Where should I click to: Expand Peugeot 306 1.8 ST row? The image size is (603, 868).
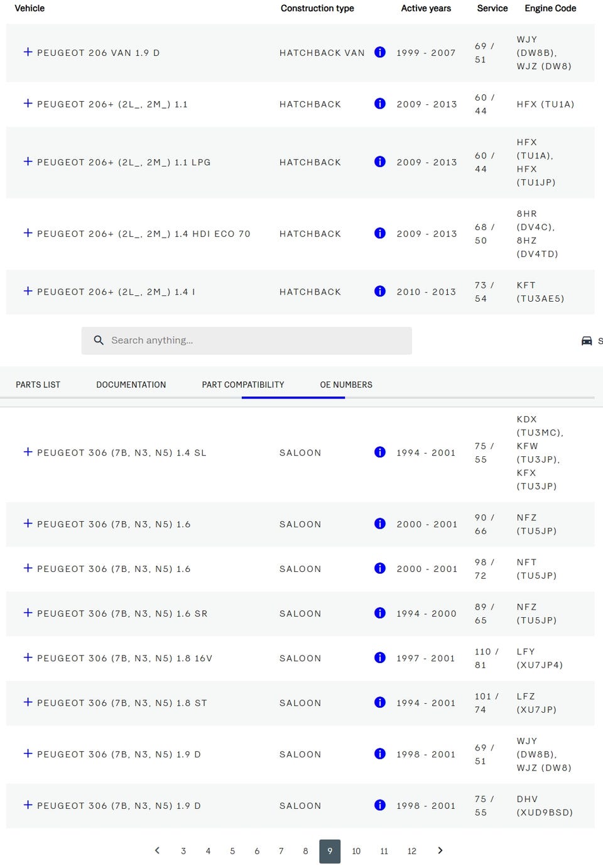[x=28, y=702]
